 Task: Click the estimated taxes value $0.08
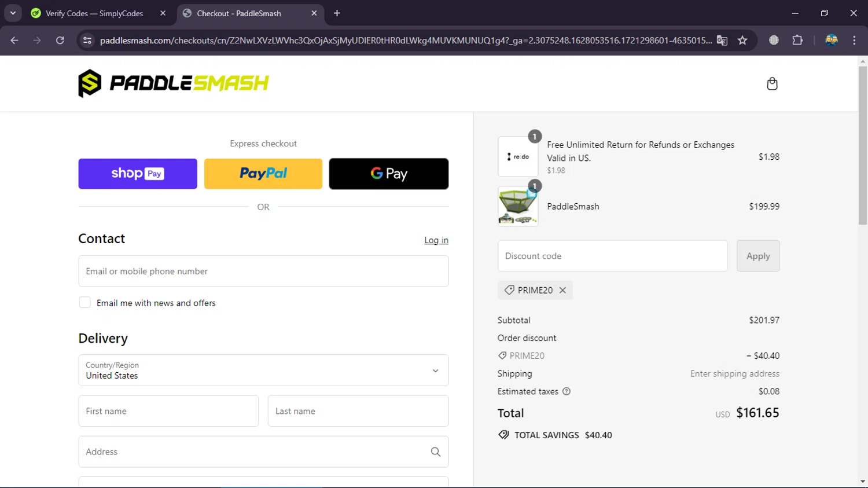click(769, 391)
